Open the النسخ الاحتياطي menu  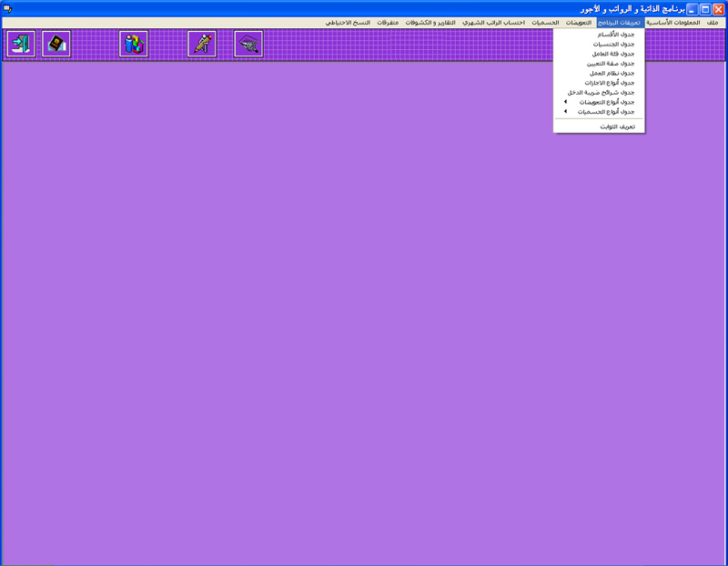348,22
